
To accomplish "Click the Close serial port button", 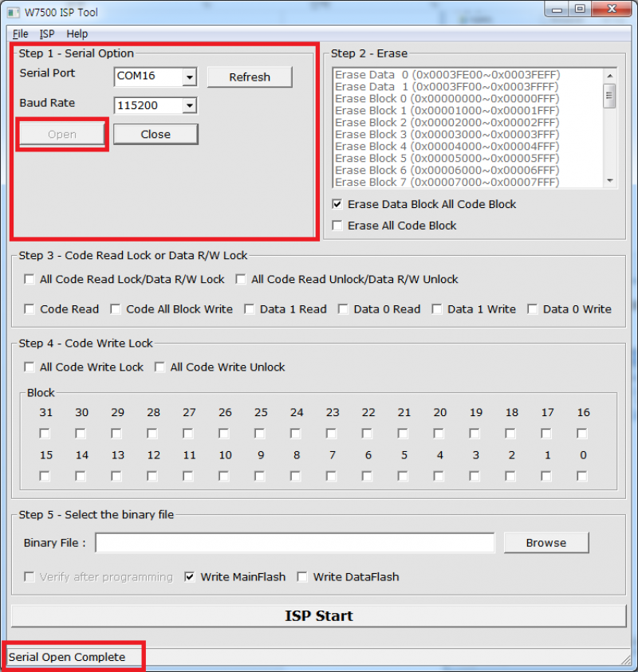I will coord(156,134).
